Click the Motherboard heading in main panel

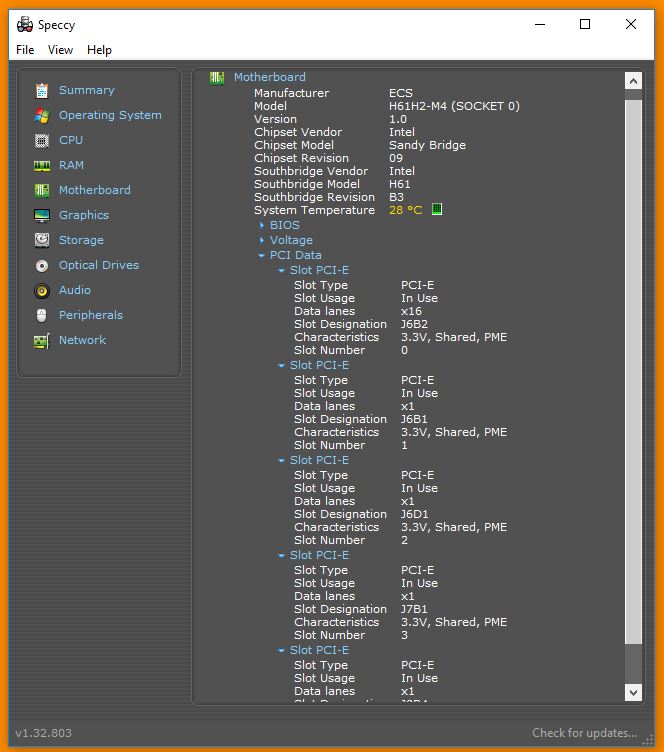(269, 77)
